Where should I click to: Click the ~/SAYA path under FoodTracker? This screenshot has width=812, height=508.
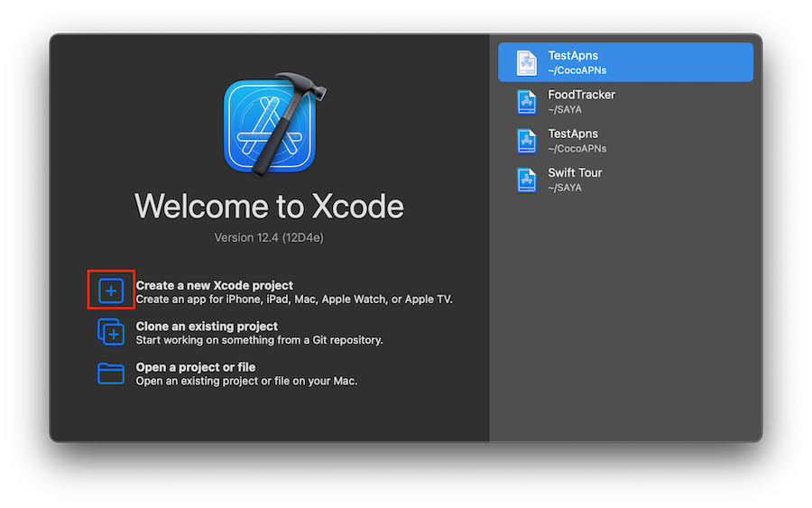(565, 110)
